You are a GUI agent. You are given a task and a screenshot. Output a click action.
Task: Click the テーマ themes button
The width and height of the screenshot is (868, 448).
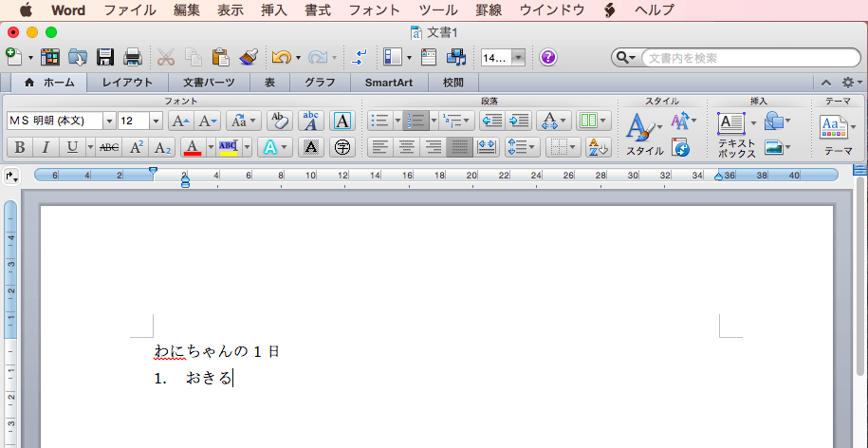point(834,134)
